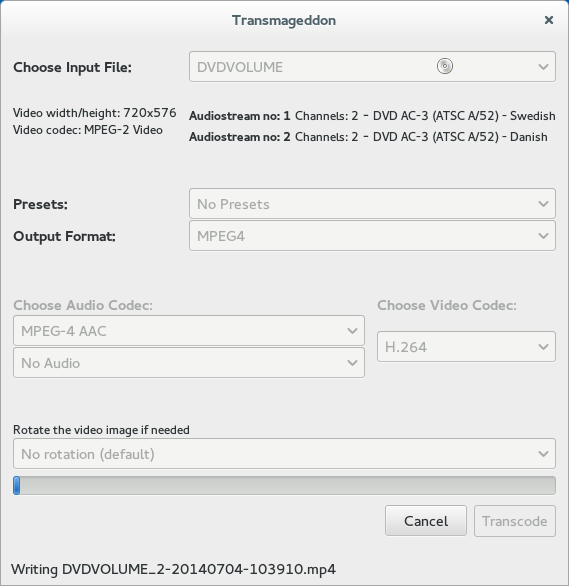
Task: Click the Video width/height 720x576 label
Action: (x=95, y=113)
